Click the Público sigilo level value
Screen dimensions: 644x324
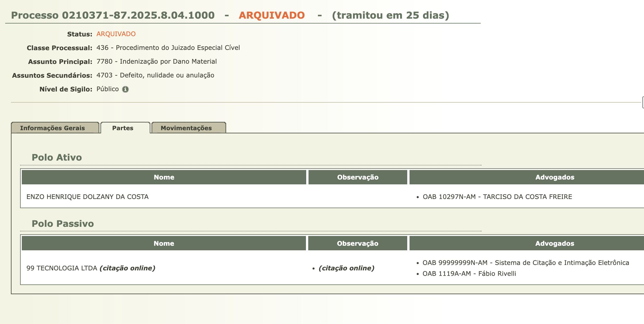pos(108,89)
